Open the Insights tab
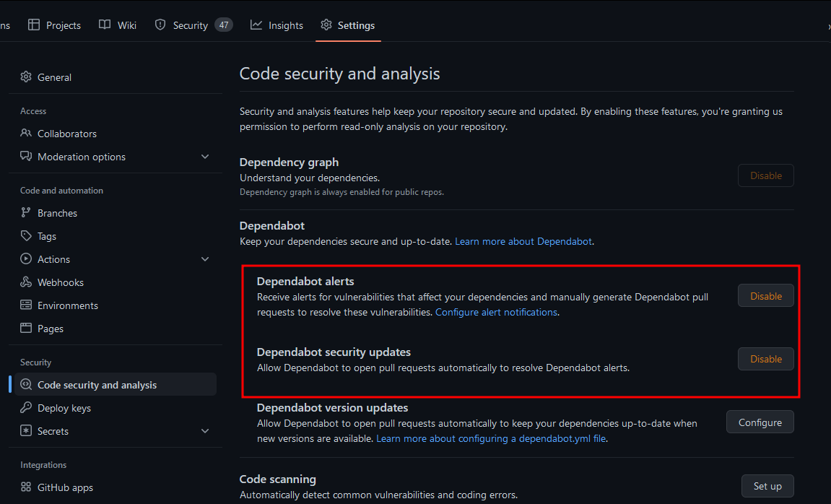 (277, 25)
